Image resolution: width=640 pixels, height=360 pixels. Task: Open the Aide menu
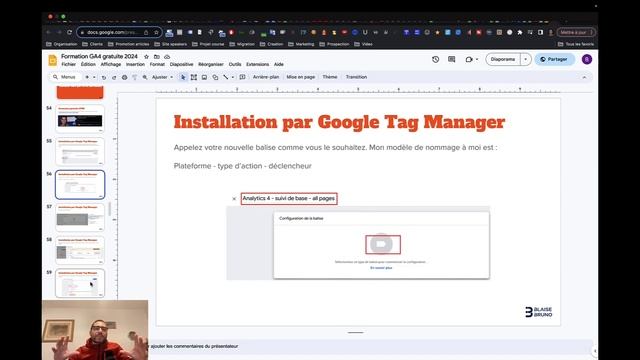click(279, 64)
